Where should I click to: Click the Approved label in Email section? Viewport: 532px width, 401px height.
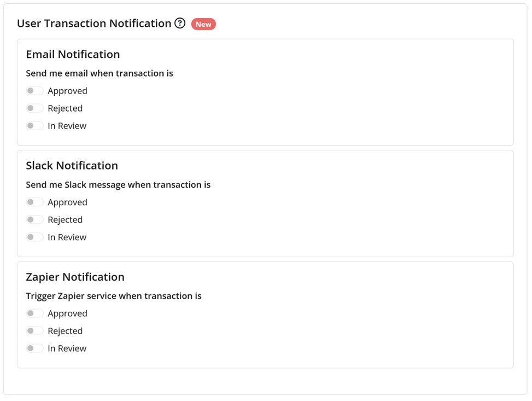click(x=68, y=91)
